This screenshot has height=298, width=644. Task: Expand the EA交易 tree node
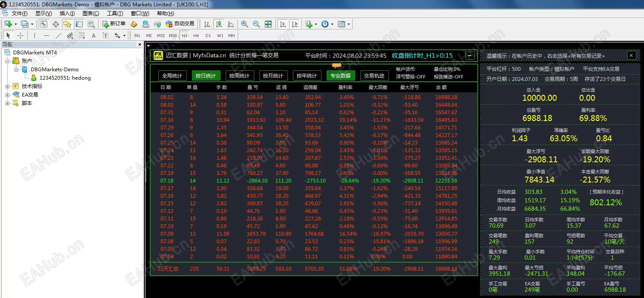coord(8,94)
